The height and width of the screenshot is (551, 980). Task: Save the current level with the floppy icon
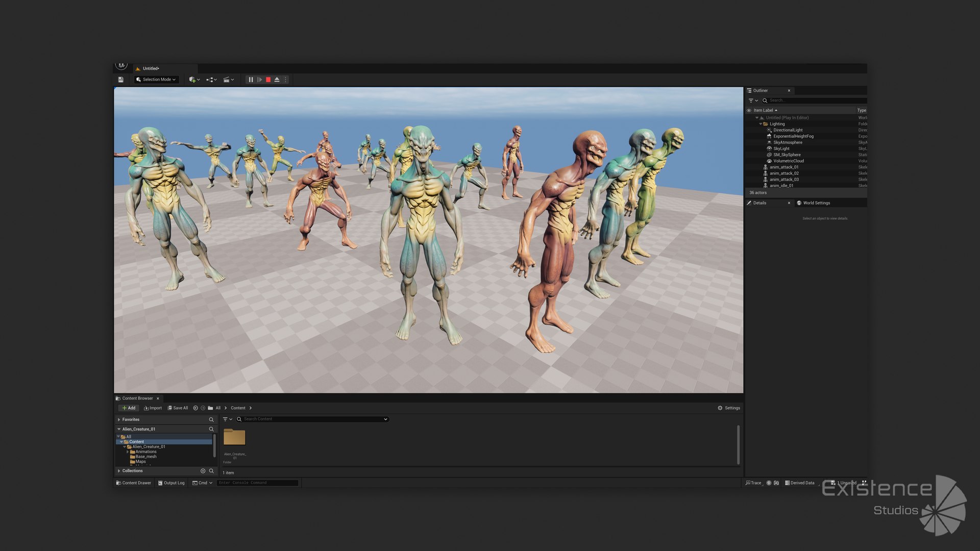[121, 80]
